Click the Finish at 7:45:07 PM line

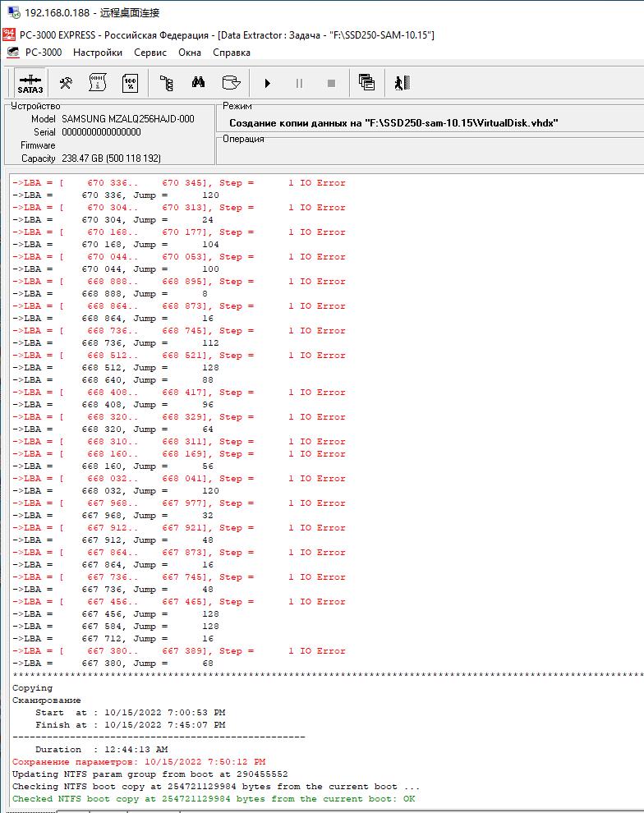[130, 725]
